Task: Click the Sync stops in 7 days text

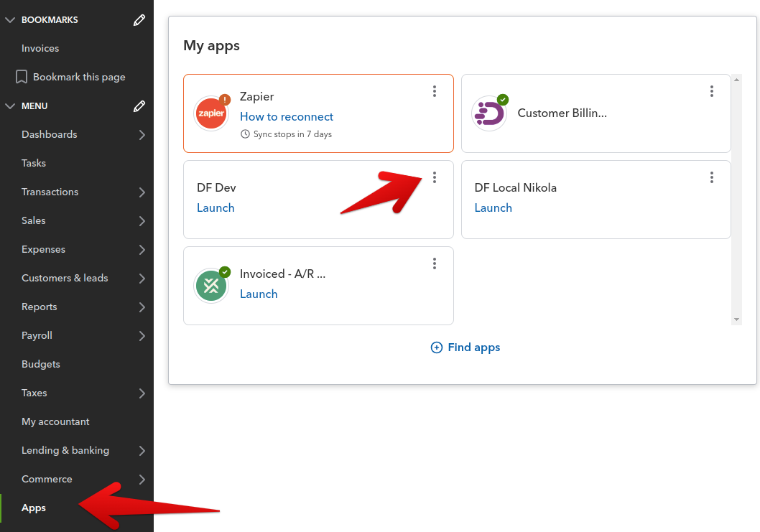Action: (x=292, y=134)
